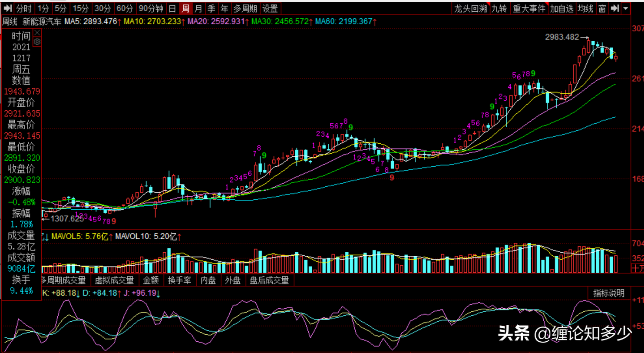Expand the top-right dropdown arrow
This screenshot has height=353, width=644.
[626, 8]
